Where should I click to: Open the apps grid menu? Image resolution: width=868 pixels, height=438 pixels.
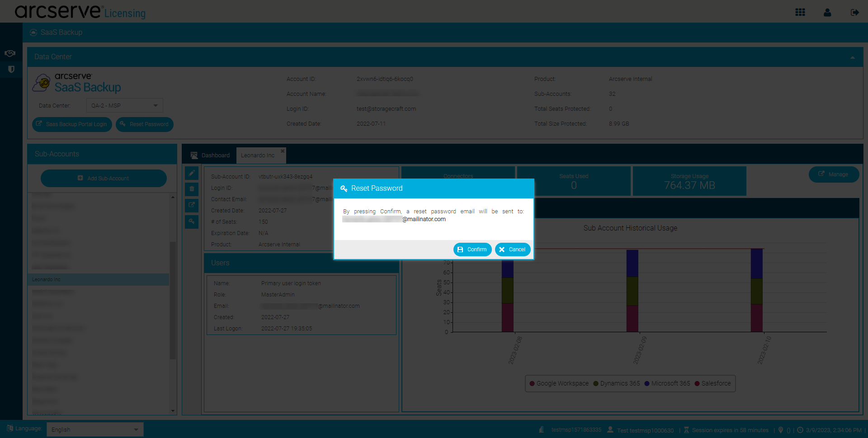[x=800, y=12]
